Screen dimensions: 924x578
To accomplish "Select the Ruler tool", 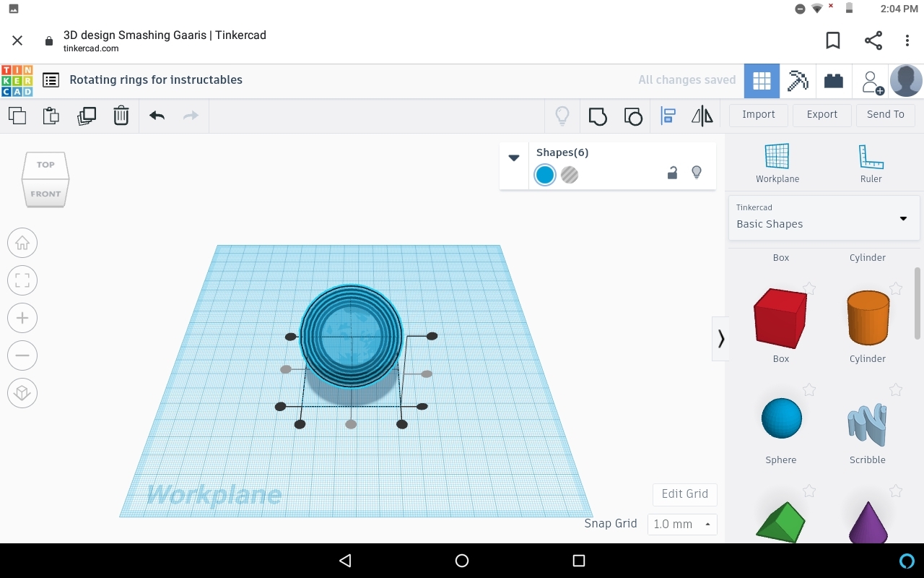I will coord(871,163).
